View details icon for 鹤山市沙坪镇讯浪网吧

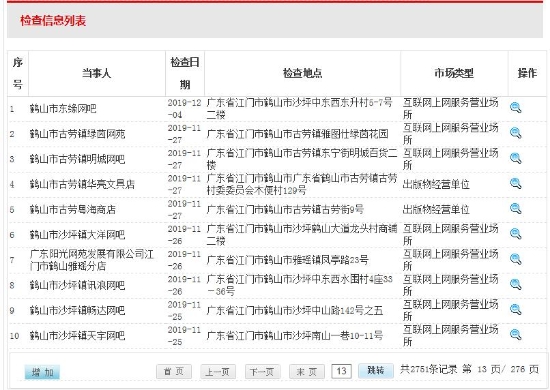point(516,284)
